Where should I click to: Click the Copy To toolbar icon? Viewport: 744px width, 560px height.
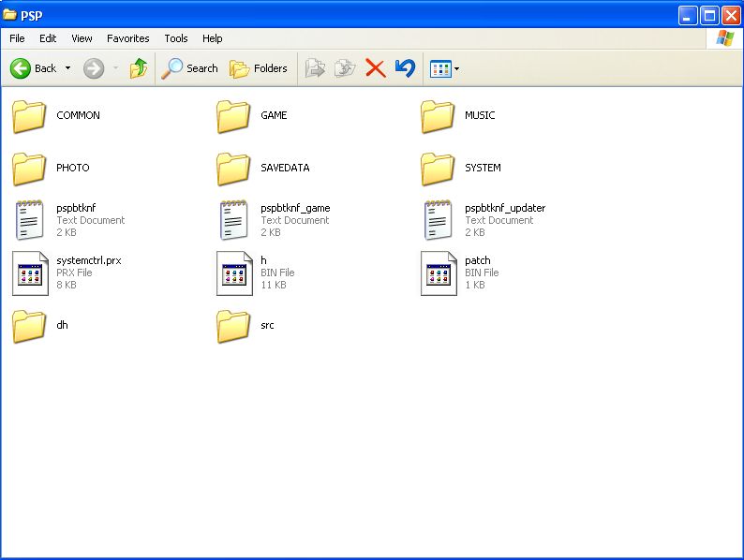[345, 68]
